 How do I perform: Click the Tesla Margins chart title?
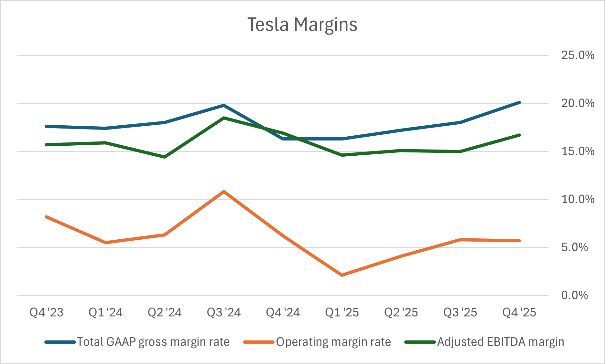tap(302, 25)
